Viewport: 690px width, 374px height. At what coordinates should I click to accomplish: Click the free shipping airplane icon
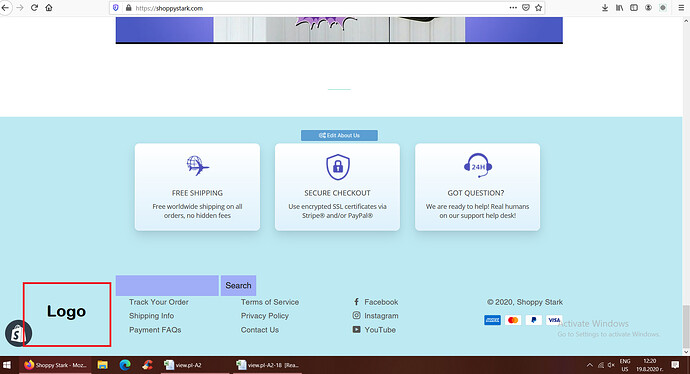coord(198,165)
